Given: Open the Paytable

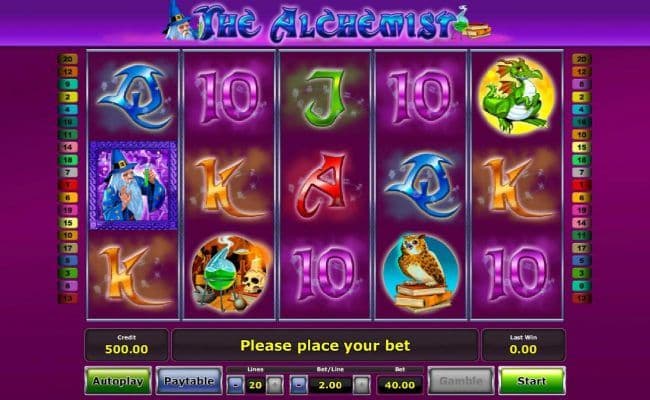Looking at the screenshot, I should pos(189,381).
